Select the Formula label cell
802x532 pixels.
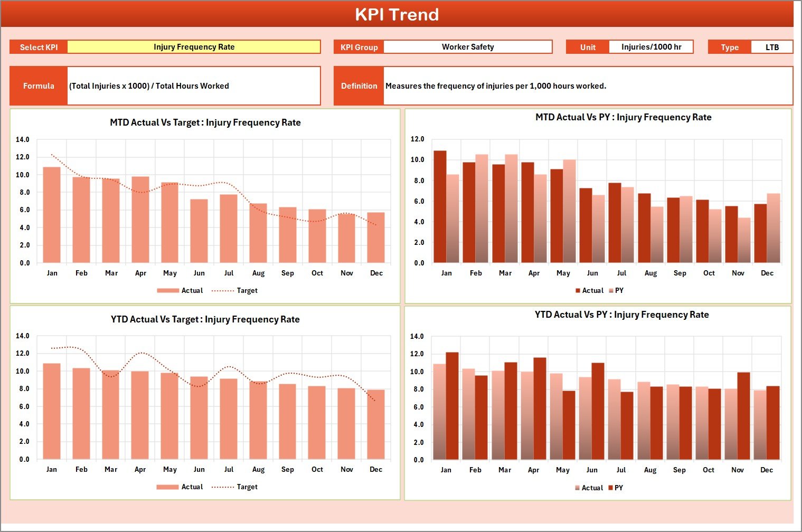point(39,85)
